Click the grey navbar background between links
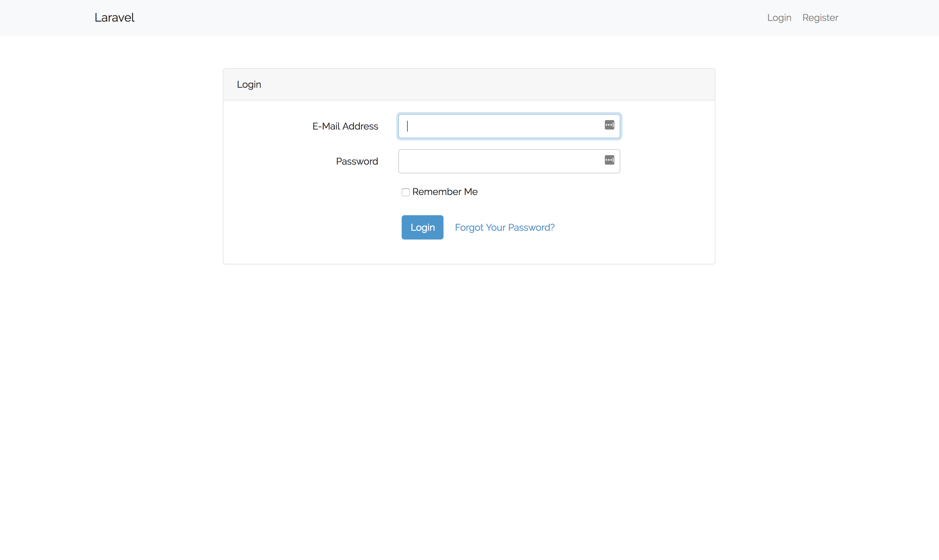This screenshot has width=939, height=560. point(453,18)
